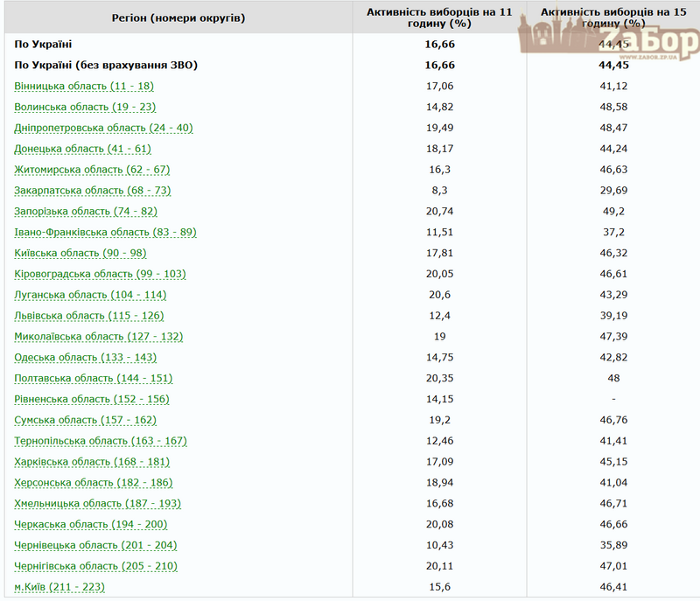Click the Чернівецька область (201 - 204) link
The image size is (700, 601).
click(x=95, y=545)
